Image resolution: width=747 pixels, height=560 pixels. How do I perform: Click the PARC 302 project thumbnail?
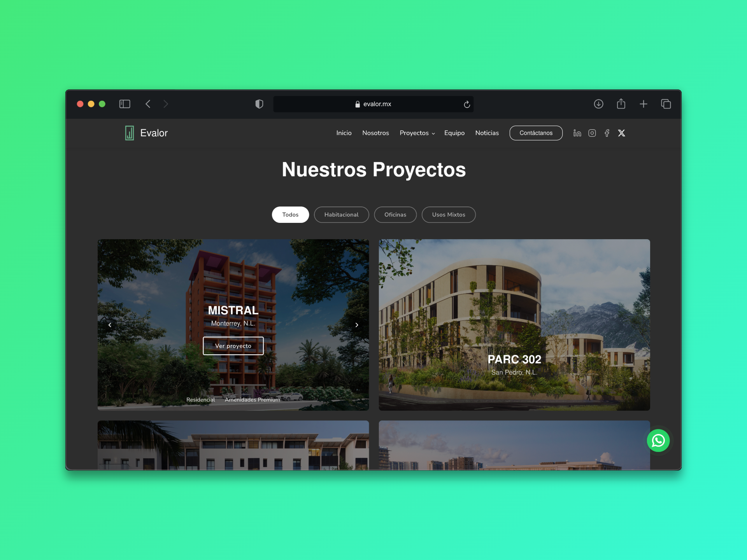[514, 325]
